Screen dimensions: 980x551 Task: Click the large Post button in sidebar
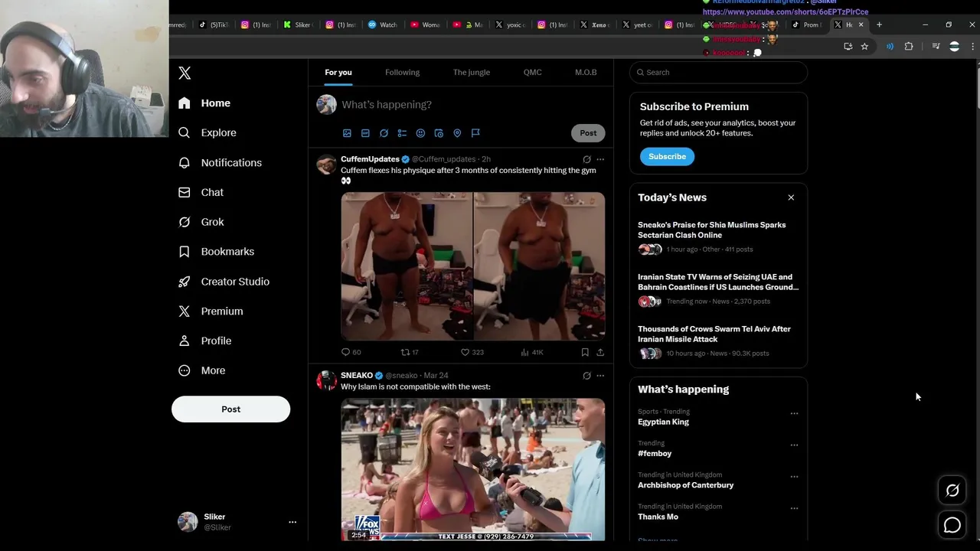230,409
